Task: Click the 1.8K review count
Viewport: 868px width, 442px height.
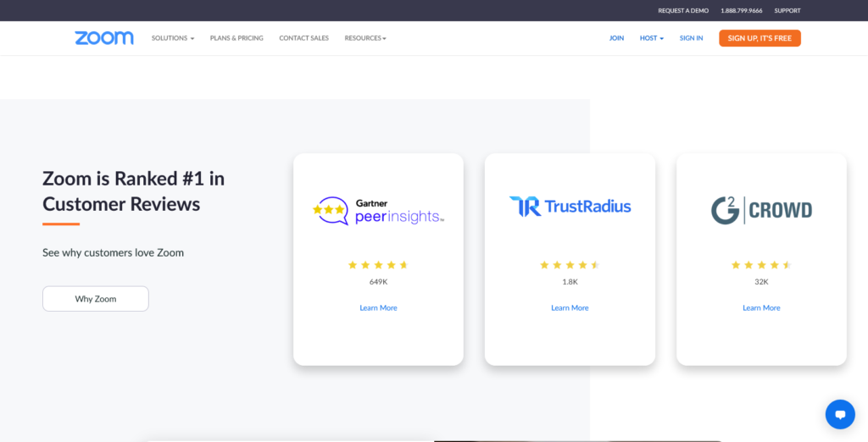Action: pos(570,282)
